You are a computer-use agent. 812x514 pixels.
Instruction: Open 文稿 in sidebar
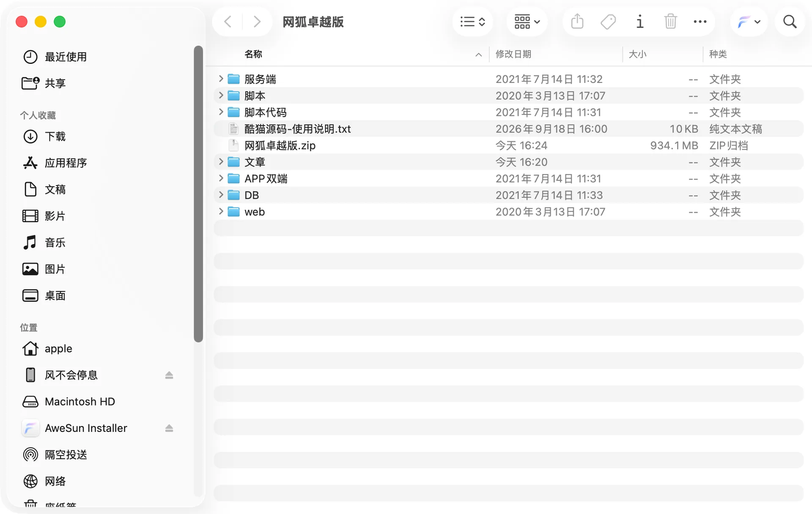[44, 190]
